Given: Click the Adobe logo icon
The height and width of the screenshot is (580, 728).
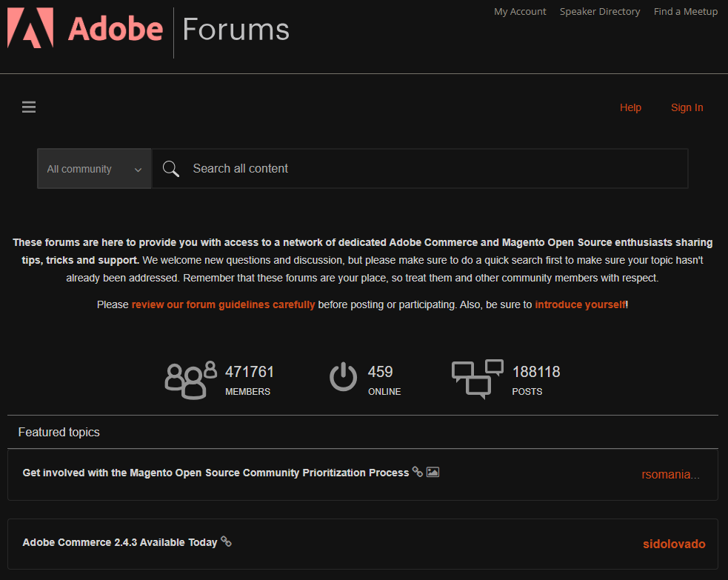Looking at the screenshot, I should click(x=30, y=28).
